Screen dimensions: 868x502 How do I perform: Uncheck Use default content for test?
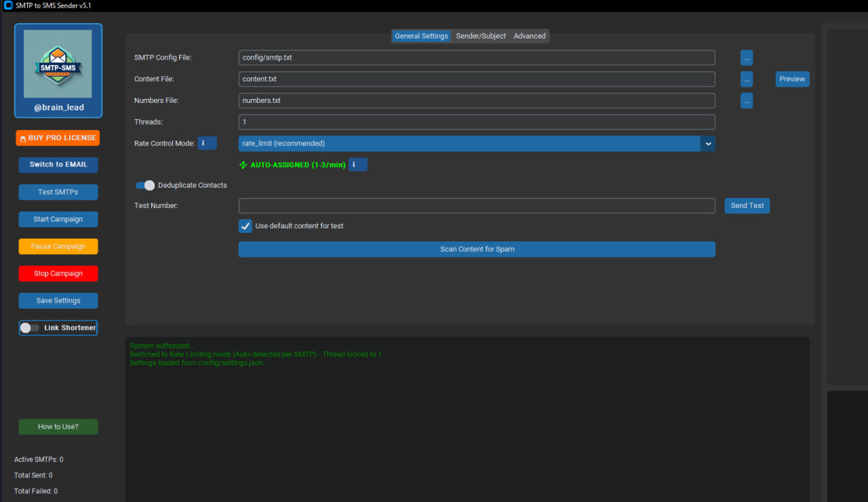pos(245,226)
